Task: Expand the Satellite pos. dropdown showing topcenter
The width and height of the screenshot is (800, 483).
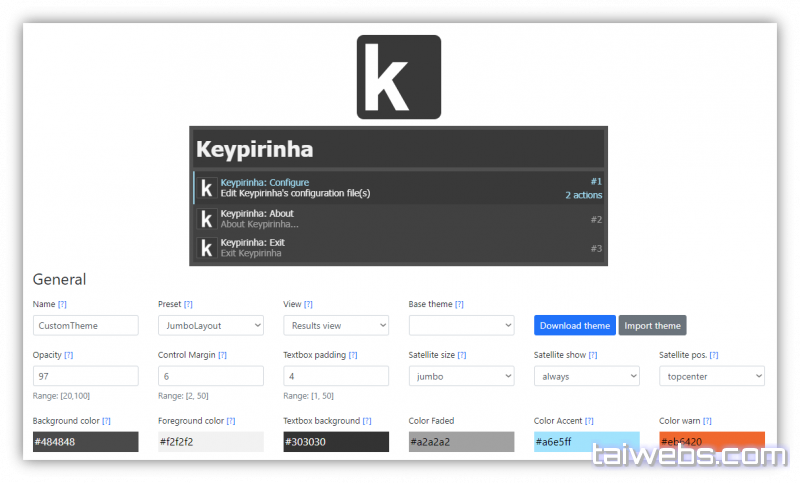Action: (712, 376)
